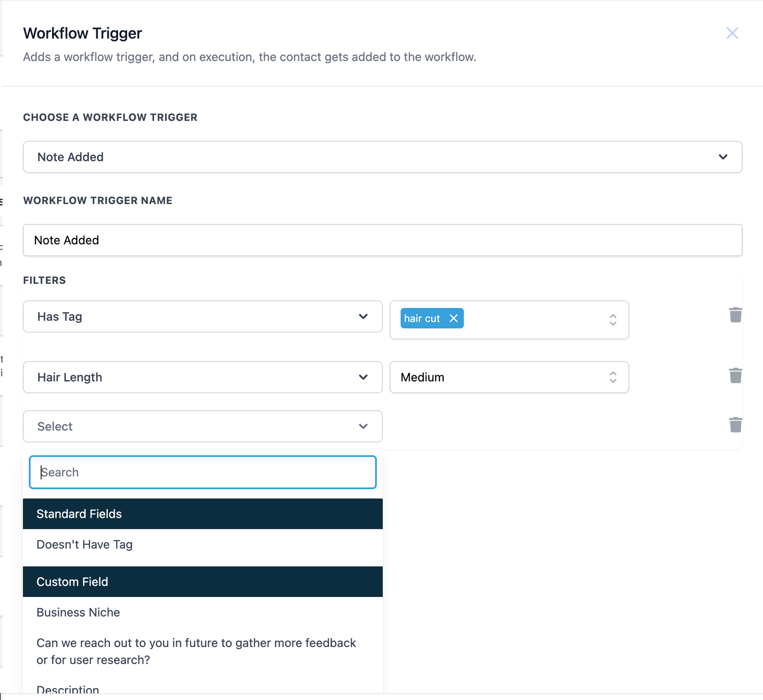Click the Custom Field group header
The height and width of the screenshot is (700, 763).
(203, 582)
